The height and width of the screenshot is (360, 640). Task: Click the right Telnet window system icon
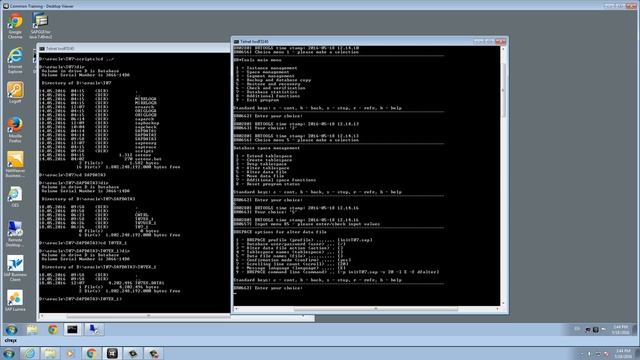click(236, 41)
